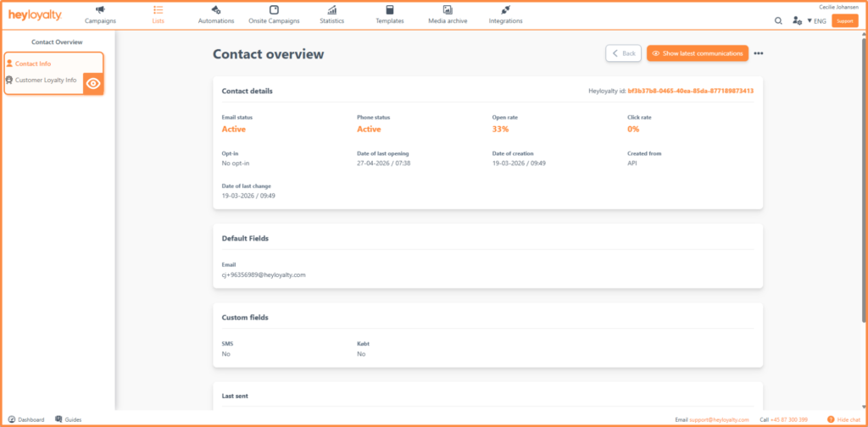The width and height of the screenshot is (868, 427).
Task: Open the Integrations plug icon
Action: pyautogui.click(x=505, y=9)
